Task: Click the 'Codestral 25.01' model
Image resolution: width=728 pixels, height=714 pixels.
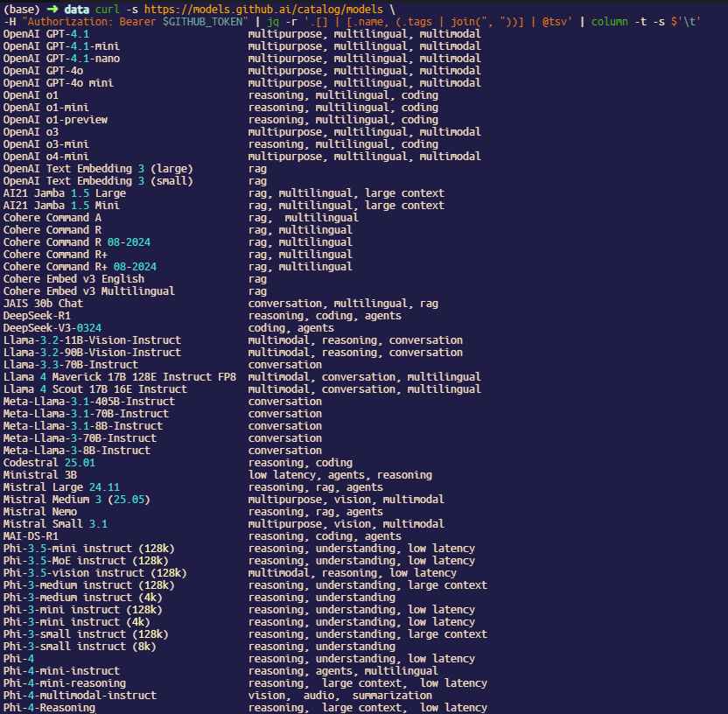Action: [x=49, y=463]
